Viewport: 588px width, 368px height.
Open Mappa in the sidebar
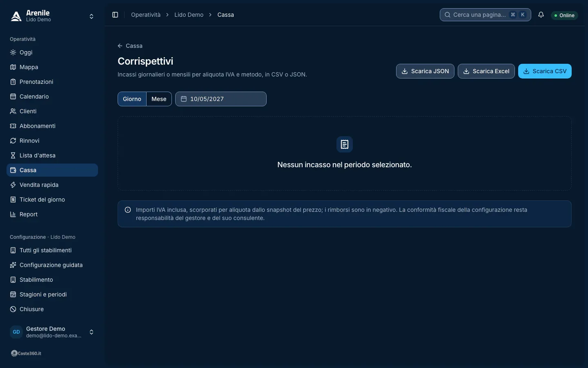click(52, 67)
